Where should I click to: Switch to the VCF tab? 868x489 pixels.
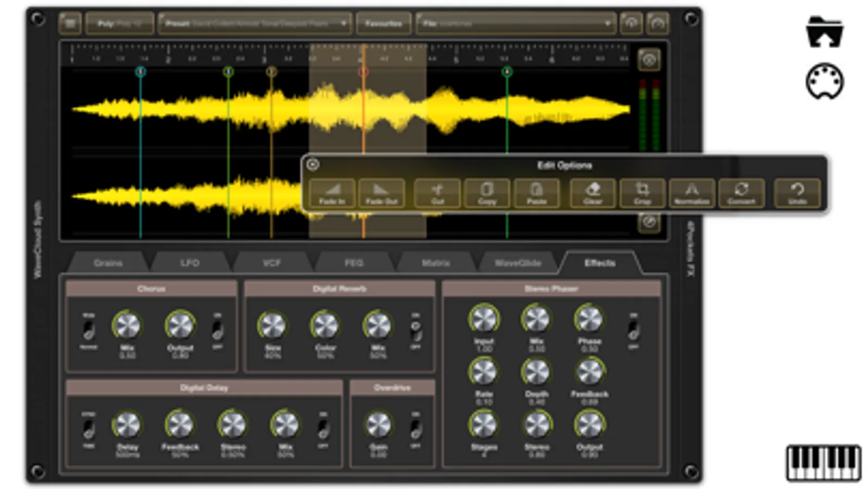(x=272, y=263)
